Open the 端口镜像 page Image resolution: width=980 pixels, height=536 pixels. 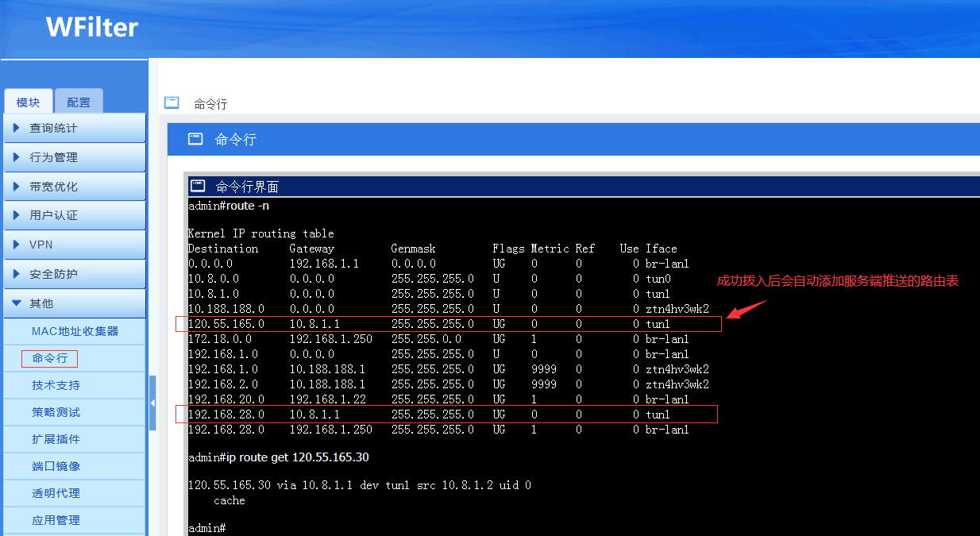pyautogui.click(x=56, y=466)
